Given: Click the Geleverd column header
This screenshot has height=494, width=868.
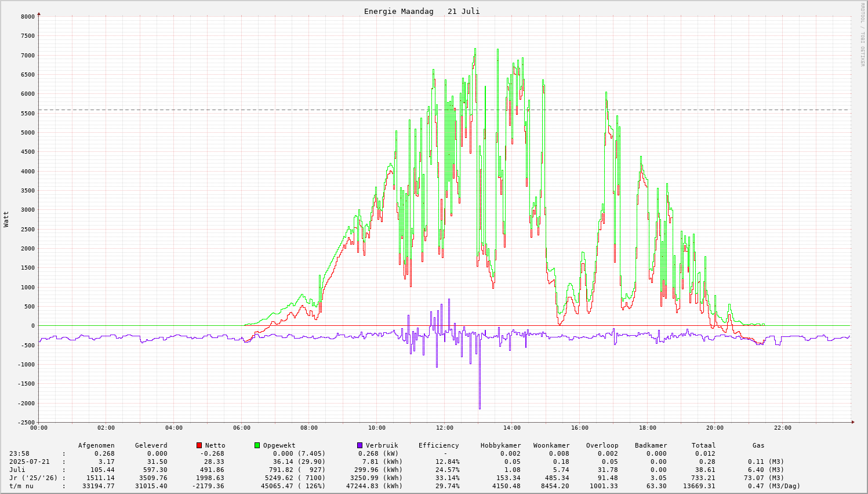Looking at the screenshot, I should click(x=151, y=445).
